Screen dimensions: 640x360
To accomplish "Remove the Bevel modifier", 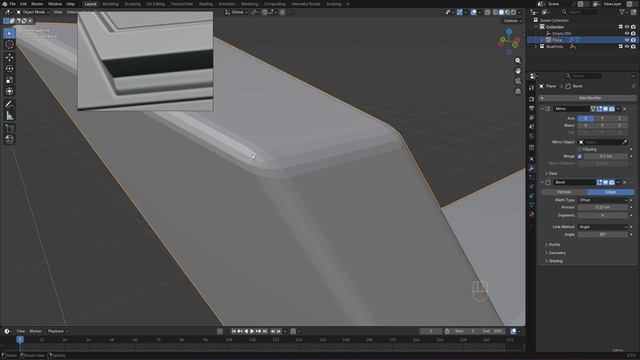I will (624, 182).
